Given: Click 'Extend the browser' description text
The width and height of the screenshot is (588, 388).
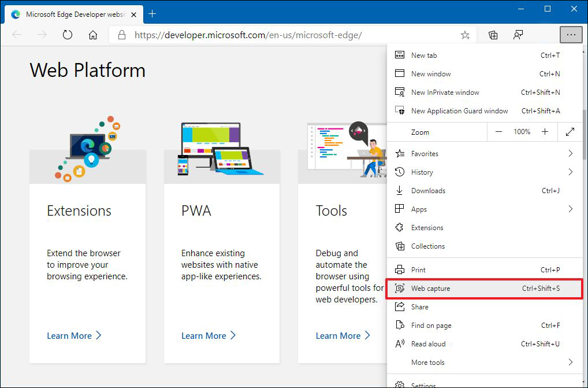Looking at the screenshot, I should tap(87, 265).
